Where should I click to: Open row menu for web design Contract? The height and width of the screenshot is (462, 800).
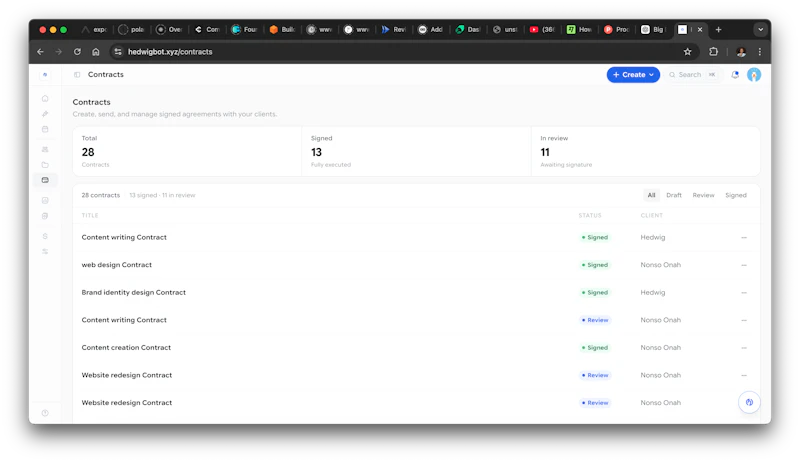pyautogui.click(x=744, y=265)
